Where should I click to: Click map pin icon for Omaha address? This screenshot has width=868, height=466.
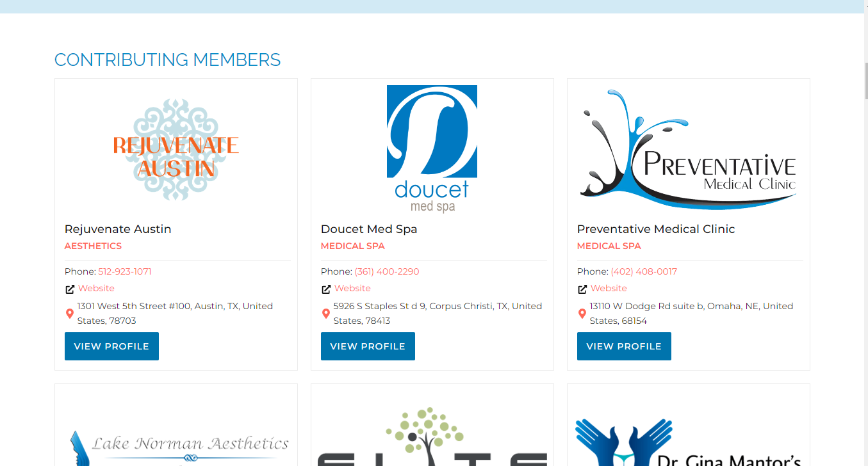click(582, 314)
